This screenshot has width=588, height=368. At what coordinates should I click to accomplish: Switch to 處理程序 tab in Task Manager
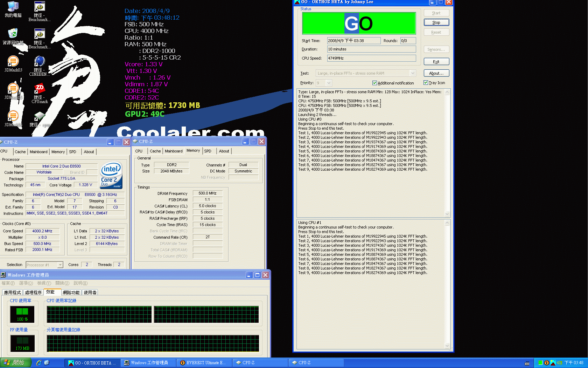click(33, 292)
